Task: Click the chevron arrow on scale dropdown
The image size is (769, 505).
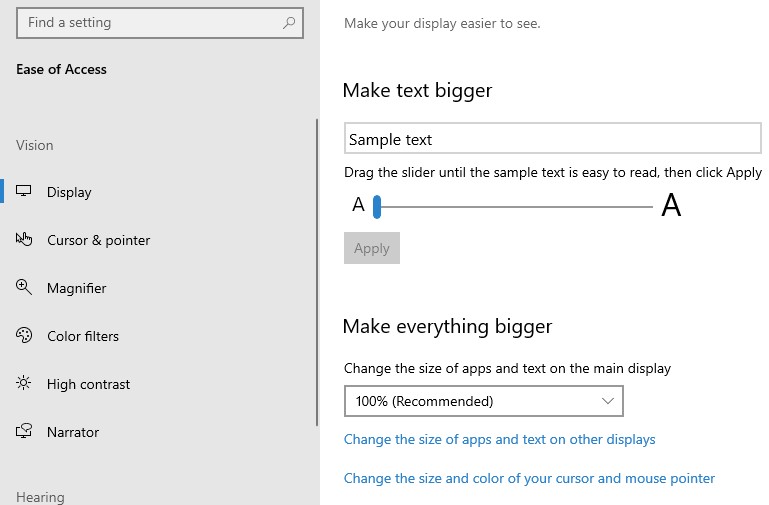Action: point(608,401)
